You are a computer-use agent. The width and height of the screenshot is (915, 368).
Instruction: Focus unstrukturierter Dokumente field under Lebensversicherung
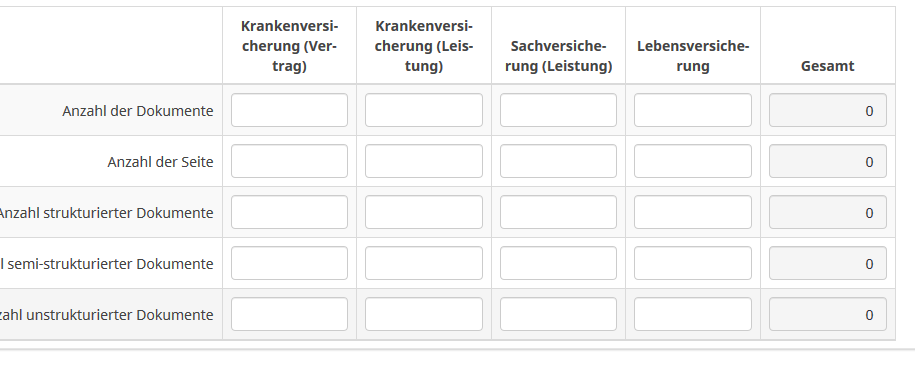click(x=693, y=314)
